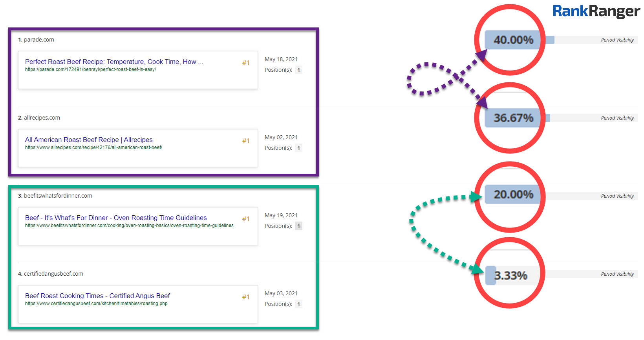Screen dimensions: 644x340
Task: Open Beef Roast Cooking Times link
Action: tap(97, 296)
